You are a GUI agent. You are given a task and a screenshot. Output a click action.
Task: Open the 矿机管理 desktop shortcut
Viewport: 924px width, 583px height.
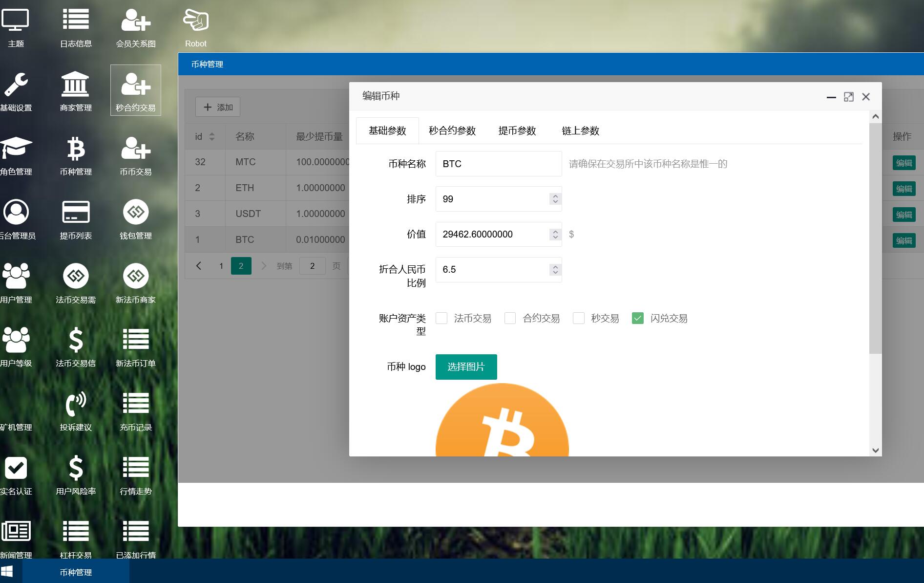(x=16, y=427)
